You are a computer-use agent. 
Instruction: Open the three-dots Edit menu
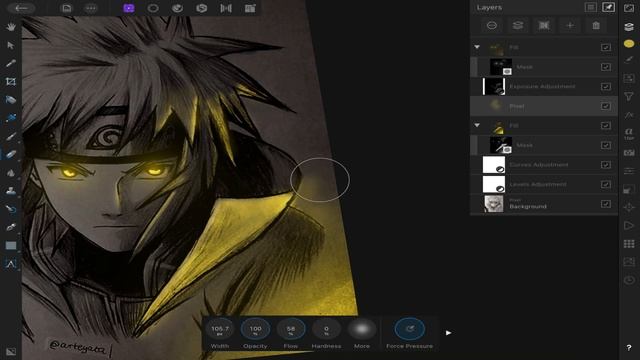coord(91,8)
